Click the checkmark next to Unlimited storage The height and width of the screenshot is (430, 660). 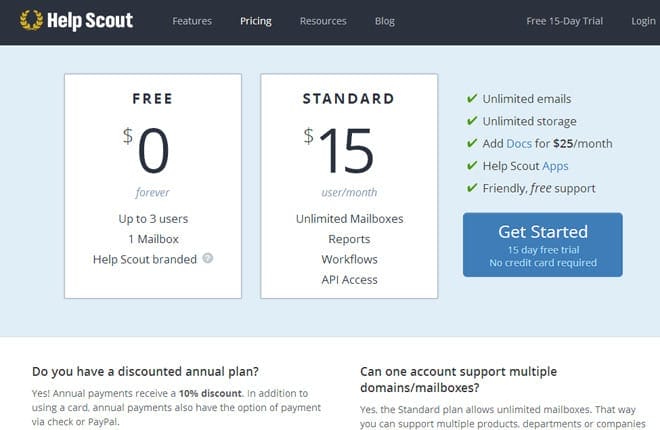tap(471, 121)
